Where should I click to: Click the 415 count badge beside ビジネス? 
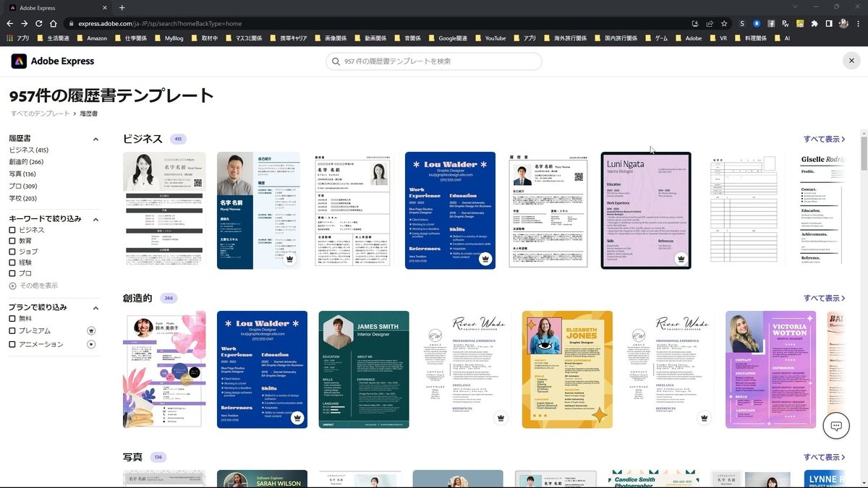178,139
